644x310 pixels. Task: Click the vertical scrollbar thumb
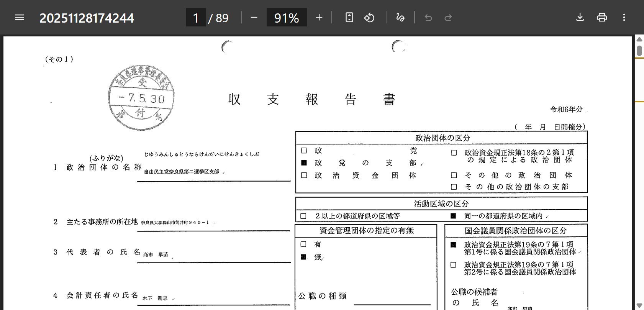(x=639, y=51)
